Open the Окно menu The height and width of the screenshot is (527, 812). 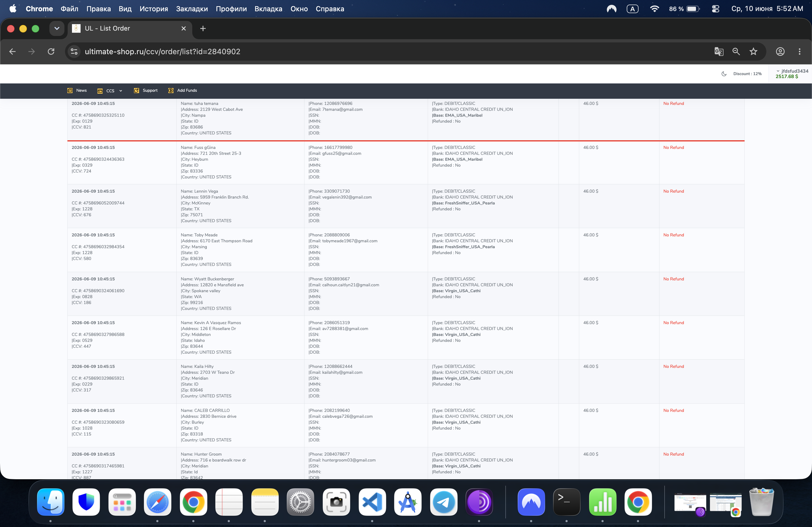point(299,9)
